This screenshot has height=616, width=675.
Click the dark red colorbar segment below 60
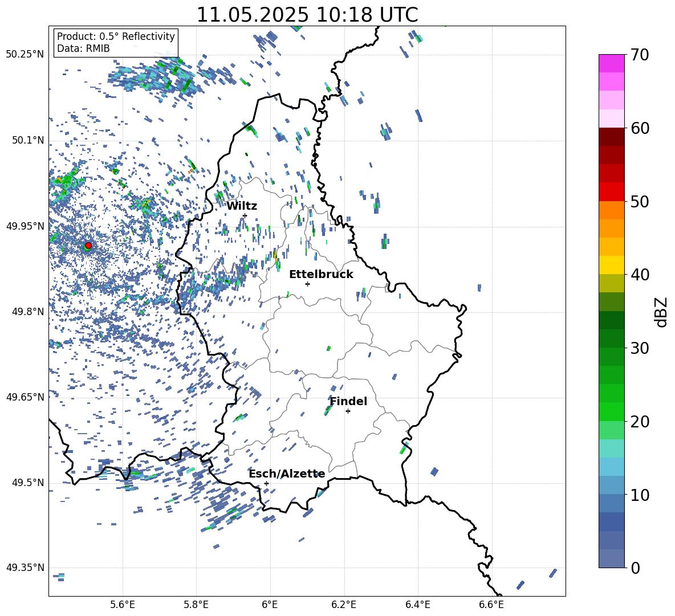pos(611,137)
